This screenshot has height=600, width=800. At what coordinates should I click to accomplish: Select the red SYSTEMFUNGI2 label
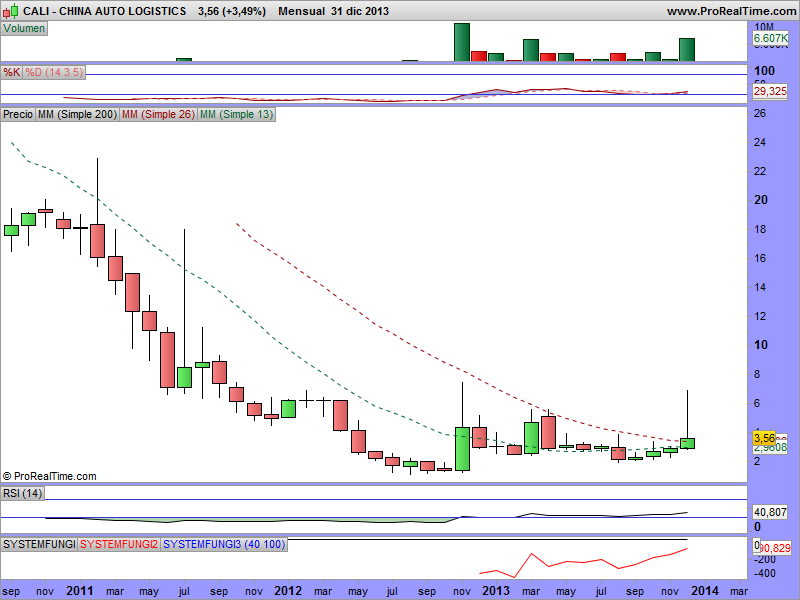(x=119, y=544)
